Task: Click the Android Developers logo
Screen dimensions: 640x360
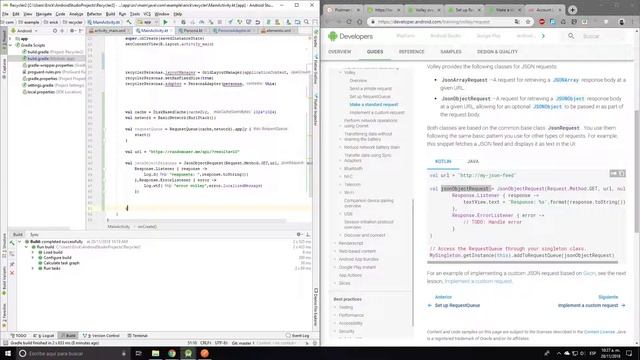Action: [x=351, y=36]
